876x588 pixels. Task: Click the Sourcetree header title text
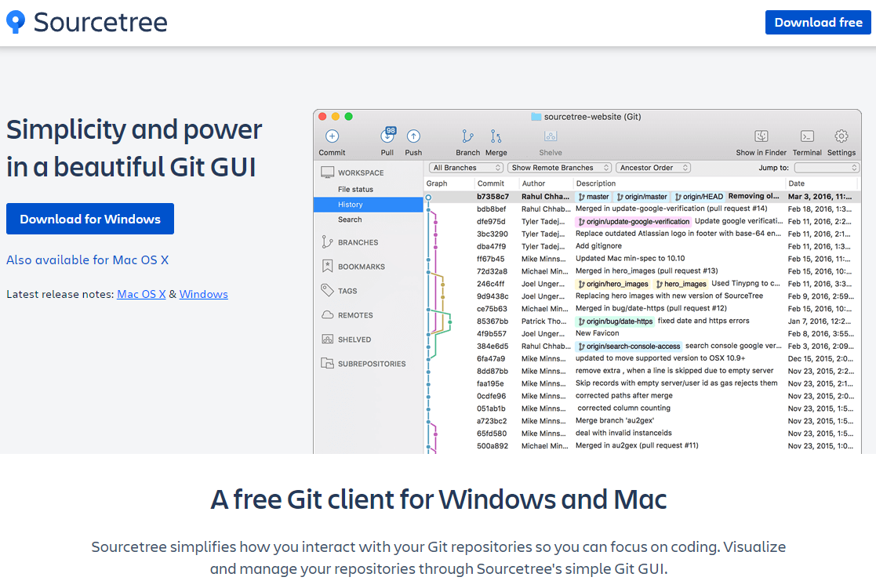pyautogui.click(x=100, y=22)
